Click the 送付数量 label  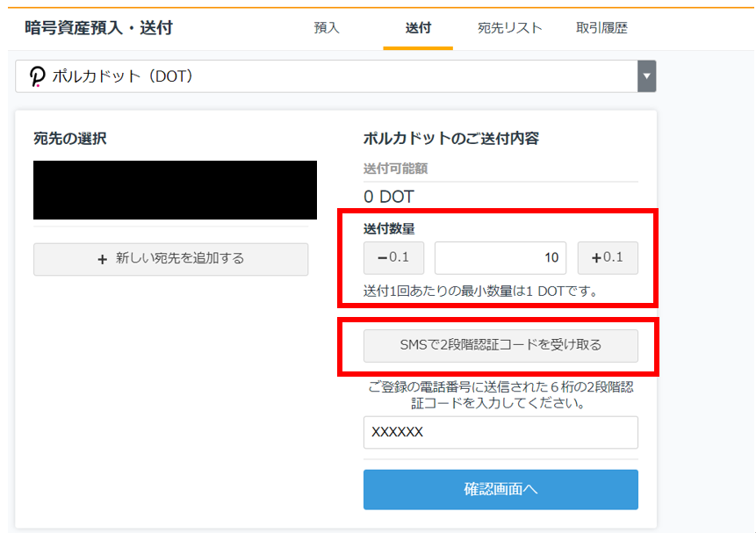click(x=389, y=228)
